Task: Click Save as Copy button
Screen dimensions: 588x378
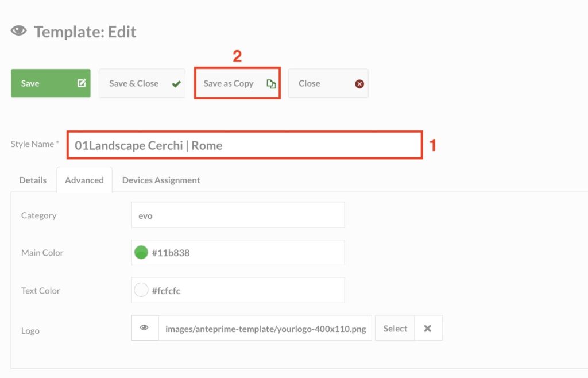Action: (x=237, y=83)
